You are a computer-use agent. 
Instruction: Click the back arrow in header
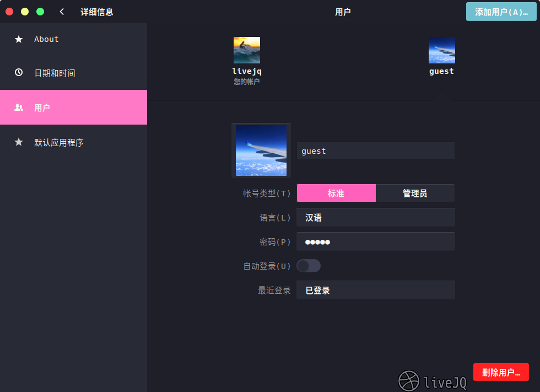point(62,12)
